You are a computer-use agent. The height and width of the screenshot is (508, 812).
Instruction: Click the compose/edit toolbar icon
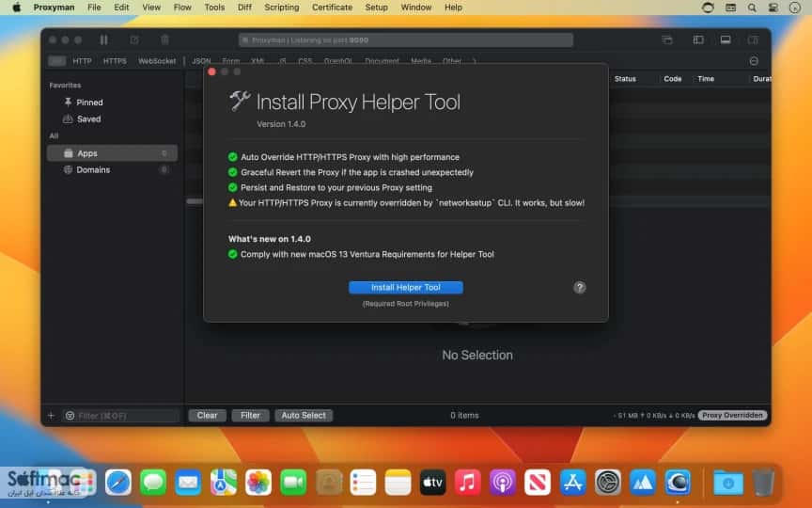(x=134, y=40)
